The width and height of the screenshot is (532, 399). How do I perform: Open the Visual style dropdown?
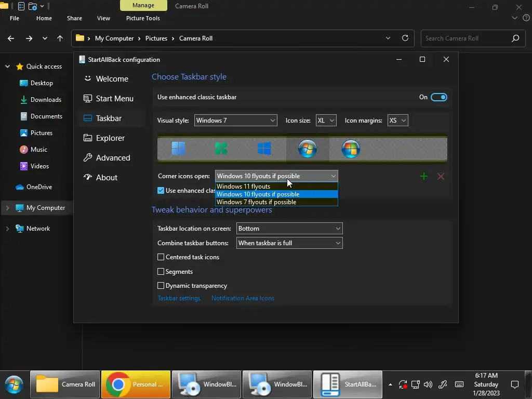(235, 121)
